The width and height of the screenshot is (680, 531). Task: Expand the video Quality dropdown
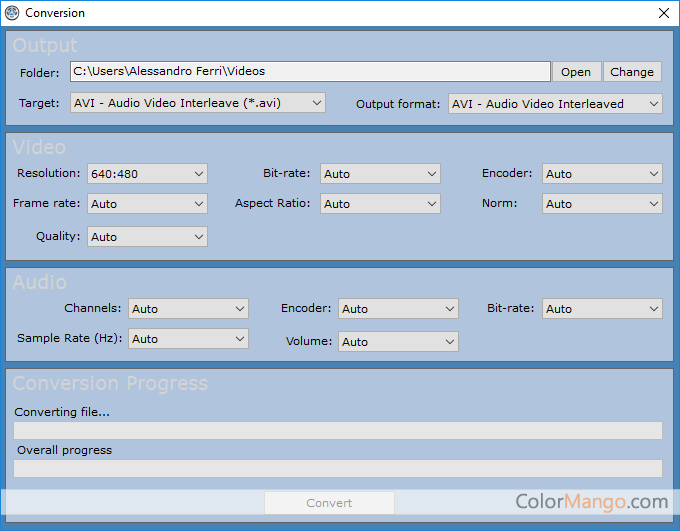[x=147, y=237]
